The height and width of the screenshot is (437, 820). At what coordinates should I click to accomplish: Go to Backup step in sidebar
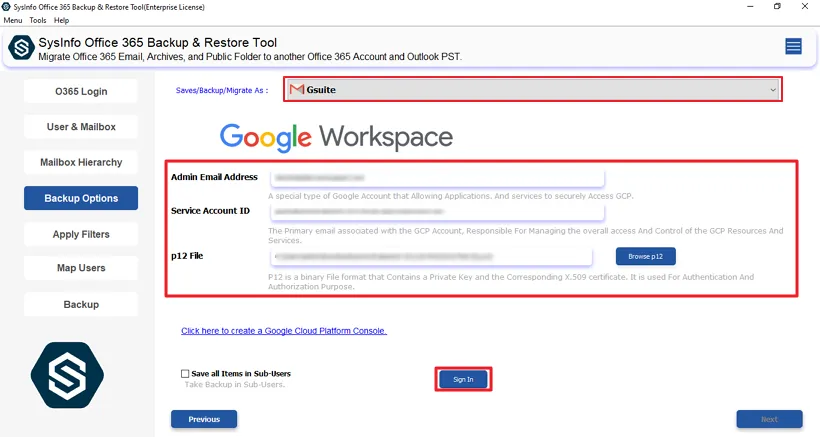pyautogui.click(x=81, y=304)
